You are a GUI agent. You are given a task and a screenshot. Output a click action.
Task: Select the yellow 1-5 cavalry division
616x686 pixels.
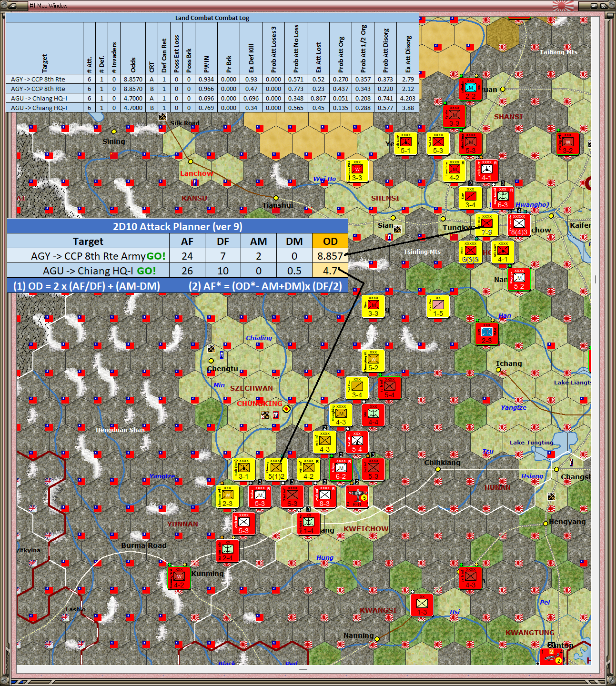pos(438,306)
